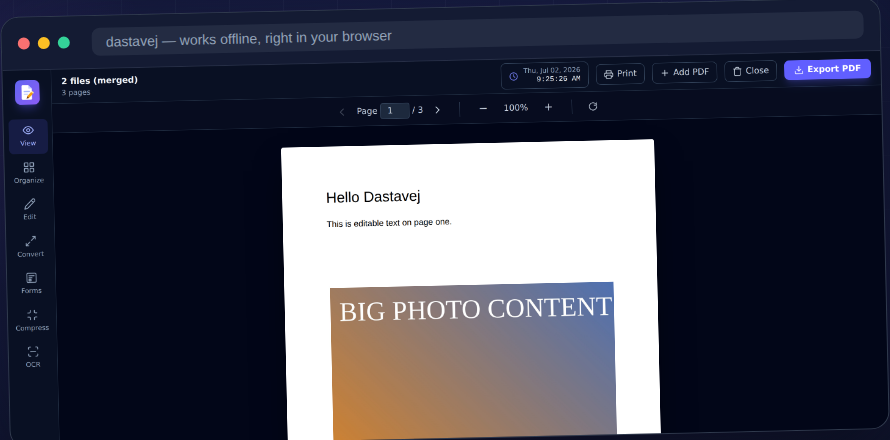Click the clock icon beside date
Screen dimensions: 890x440
[514, 76]
